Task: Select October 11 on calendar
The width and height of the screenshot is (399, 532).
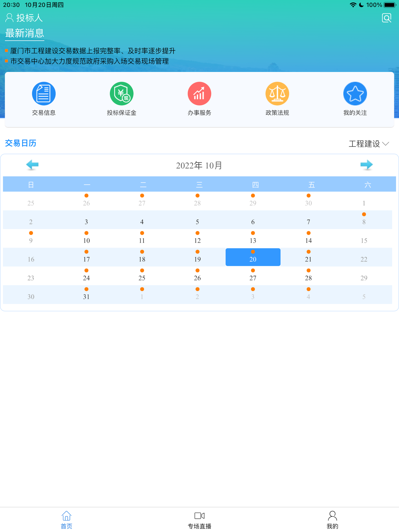Action: (142, 238)
